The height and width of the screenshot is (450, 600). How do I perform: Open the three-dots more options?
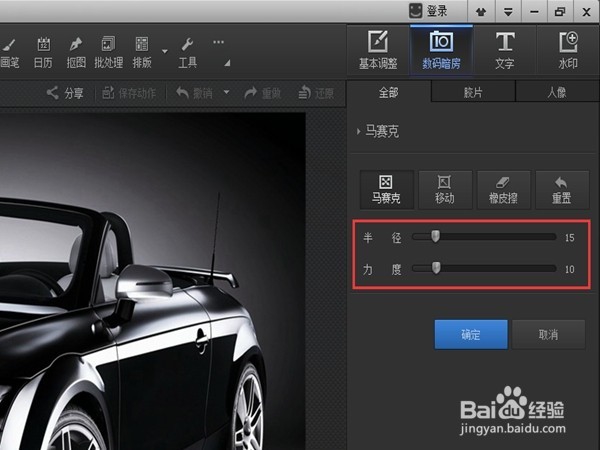click(x=218, y=42)
